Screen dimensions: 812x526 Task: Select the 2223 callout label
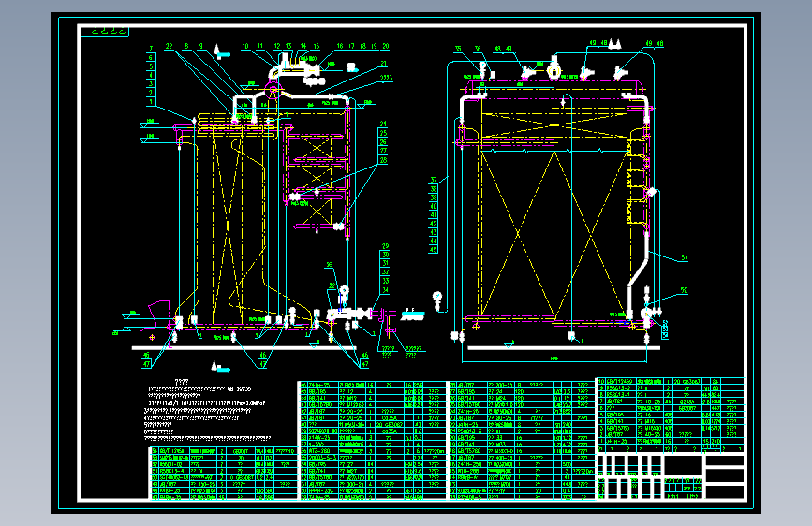tap(386, 78)
